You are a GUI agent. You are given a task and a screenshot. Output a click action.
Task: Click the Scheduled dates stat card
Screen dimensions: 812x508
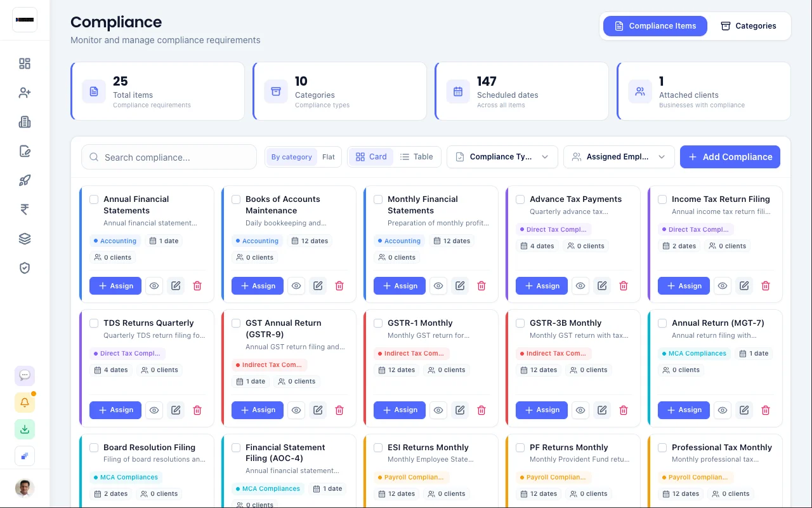(521, 91)
